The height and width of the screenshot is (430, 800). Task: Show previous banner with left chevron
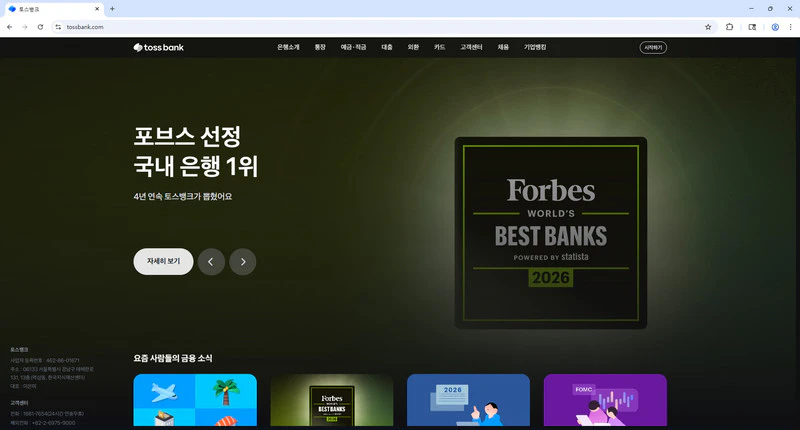click(211, 262)
